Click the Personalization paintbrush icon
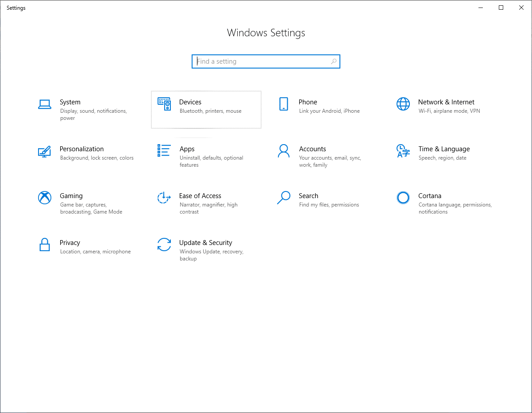 point(45,151)
